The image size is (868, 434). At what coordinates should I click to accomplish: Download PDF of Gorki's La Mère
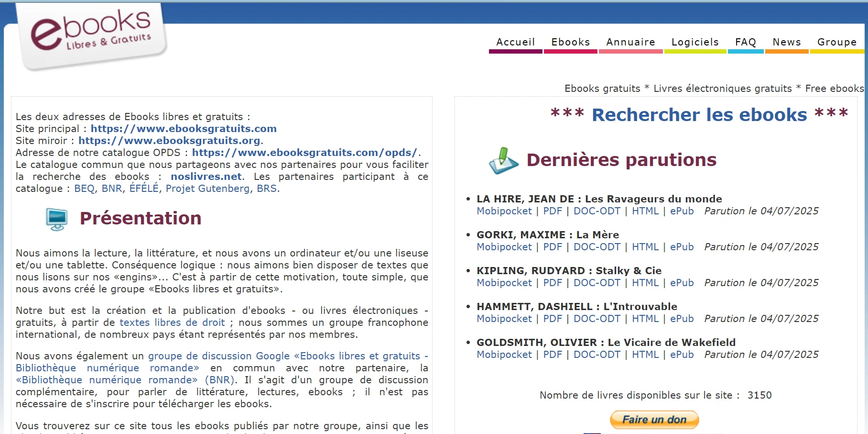coord(553,247)
